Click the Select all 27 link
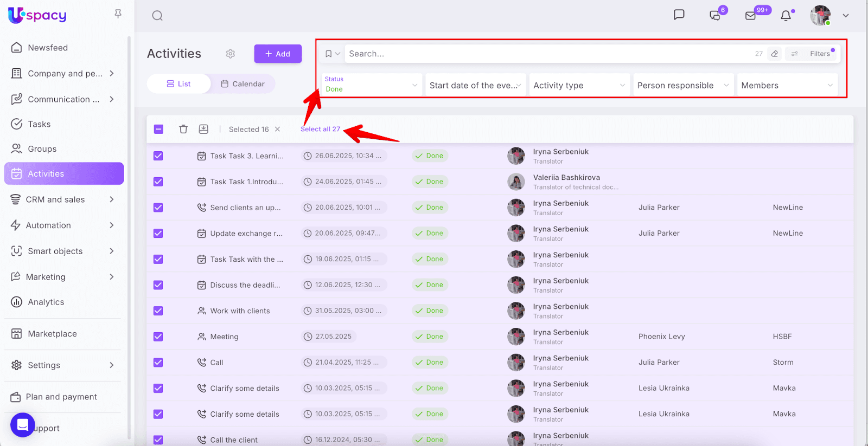Viewport: 868px width, 446px height. pyautogui.click(x=320, y=129)
